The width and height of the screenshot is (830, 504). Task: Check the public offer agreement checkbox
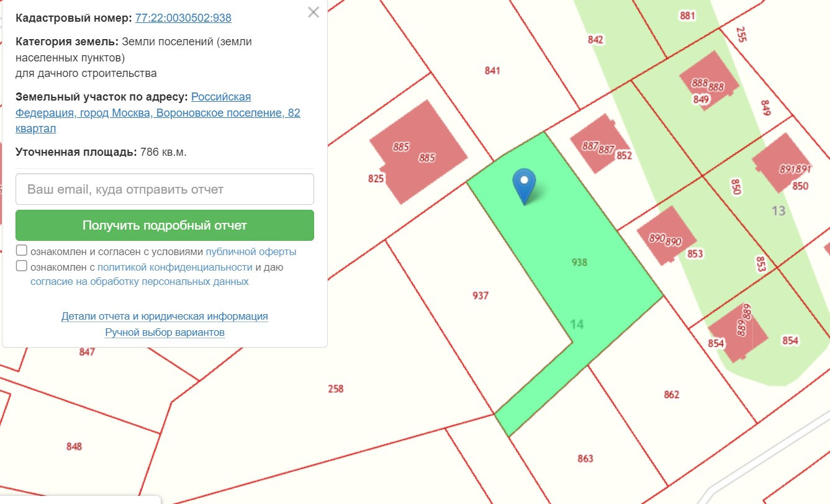(22, 251)
